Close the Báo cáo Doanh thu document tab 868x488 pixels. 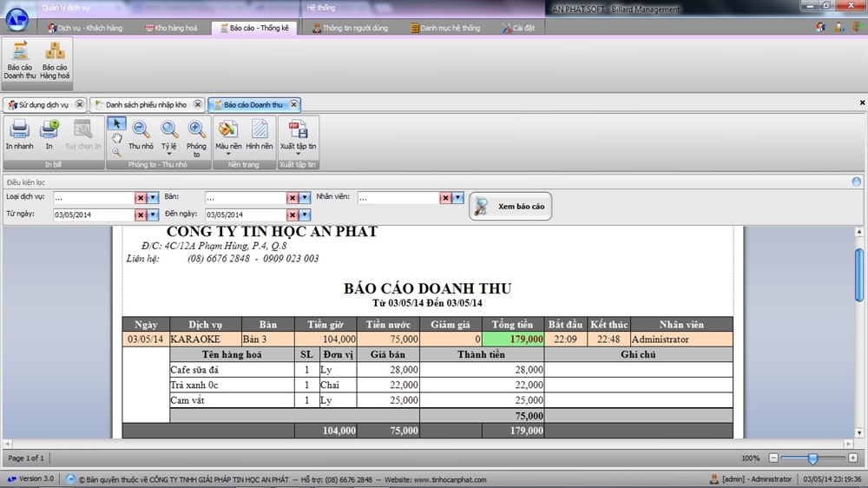(294, 104)
